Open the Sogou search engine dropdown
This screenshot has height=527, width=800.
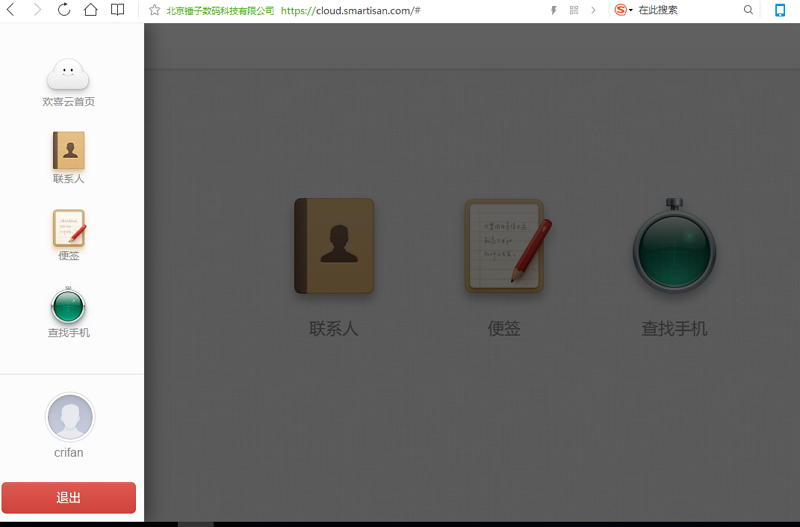[x=623, y=10]
